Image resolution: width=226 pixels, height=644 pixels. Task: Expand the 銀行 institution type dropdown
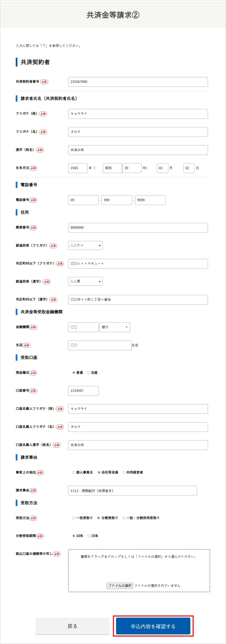point(115,327)
